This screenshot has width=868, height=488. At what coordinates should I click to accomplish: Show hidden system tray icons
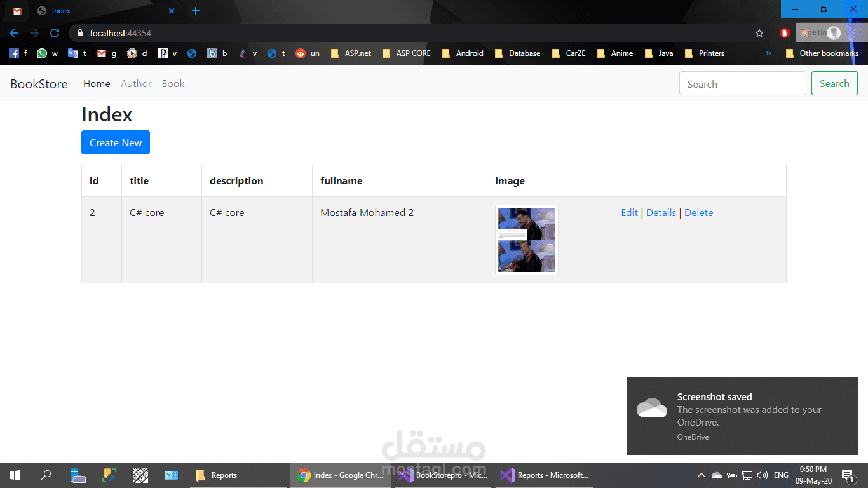(701, 475)
